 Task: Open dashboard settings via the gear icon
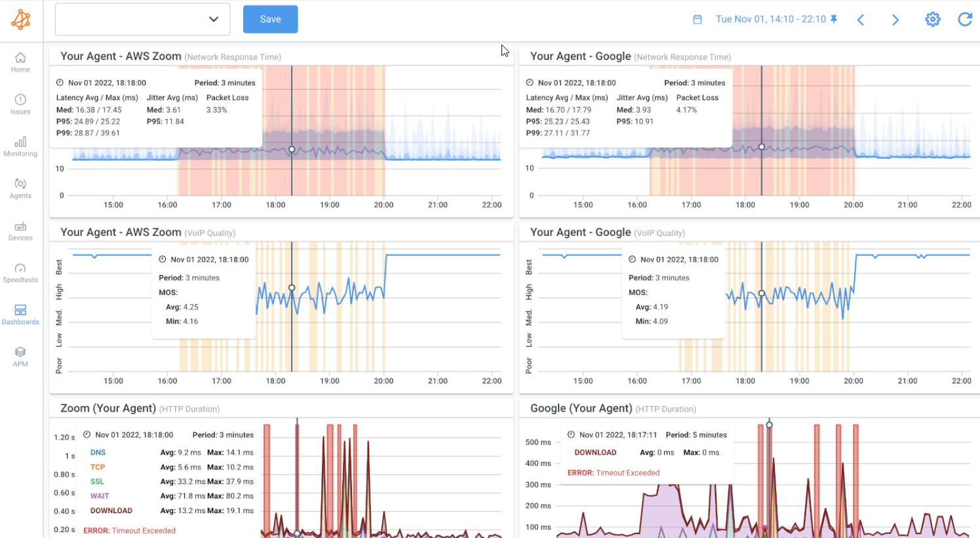[x=932, y=19]
